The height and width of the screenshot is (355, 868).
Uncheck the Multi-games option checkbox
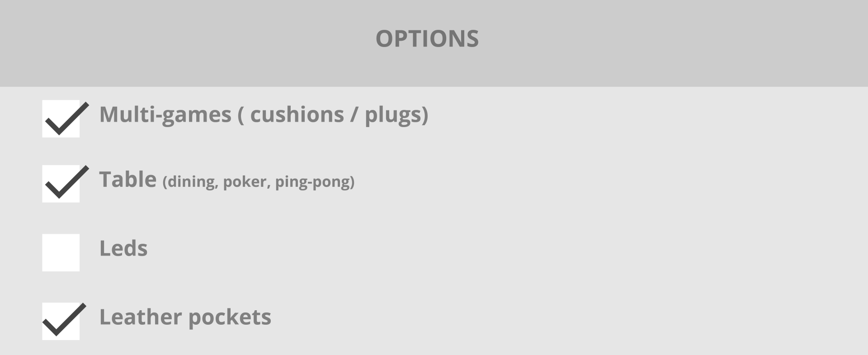tap(61, 118)
